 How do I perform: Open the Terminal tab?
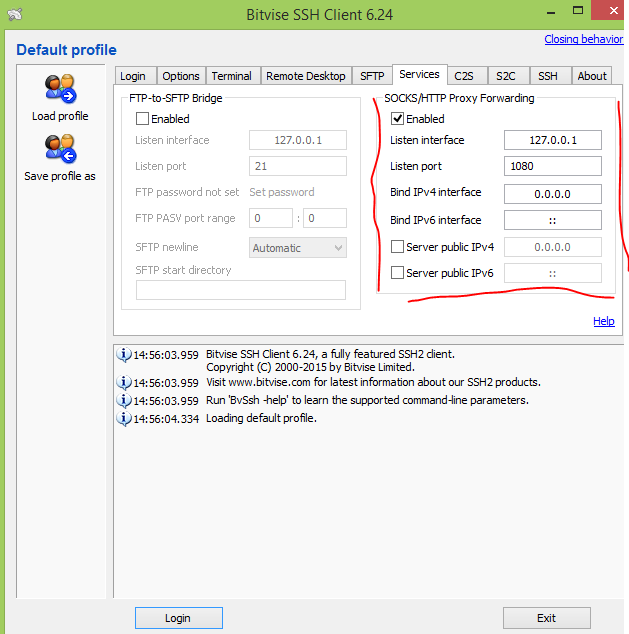(233, 76)
